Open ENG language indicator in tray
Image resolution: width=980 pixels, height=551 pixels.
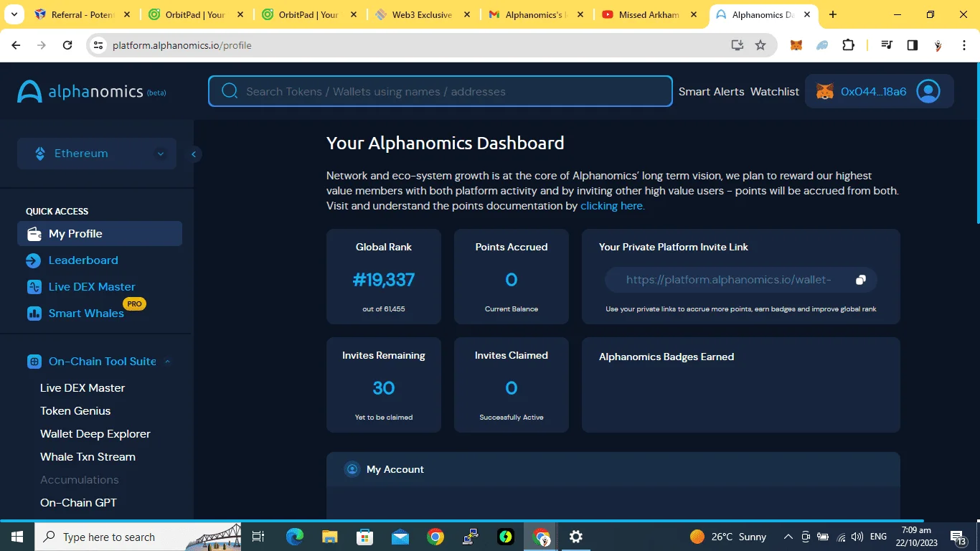pos(878,537)
